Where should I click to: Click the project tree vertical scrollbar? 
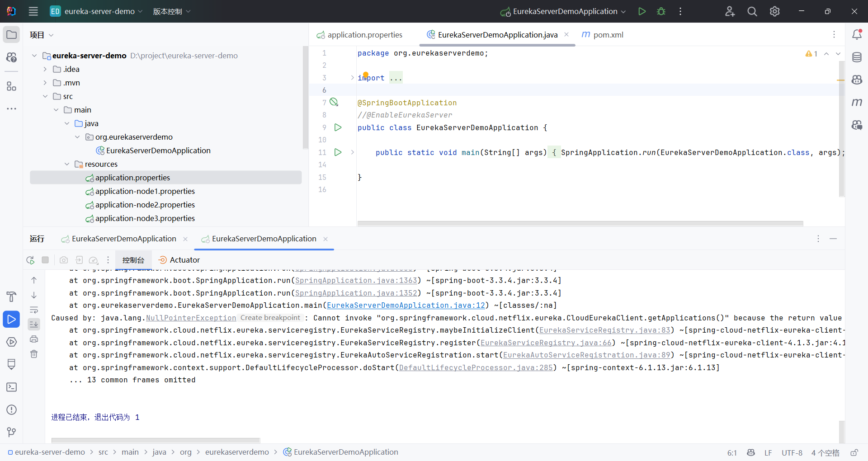[306, 97]
